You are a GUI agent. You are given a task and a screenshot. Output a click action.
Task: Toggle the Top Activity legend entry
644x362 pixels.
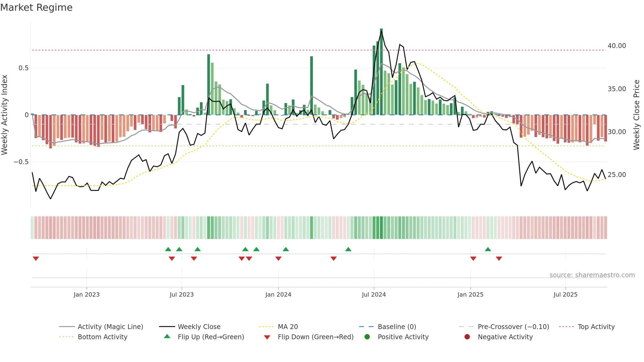(x=587, y=327)
